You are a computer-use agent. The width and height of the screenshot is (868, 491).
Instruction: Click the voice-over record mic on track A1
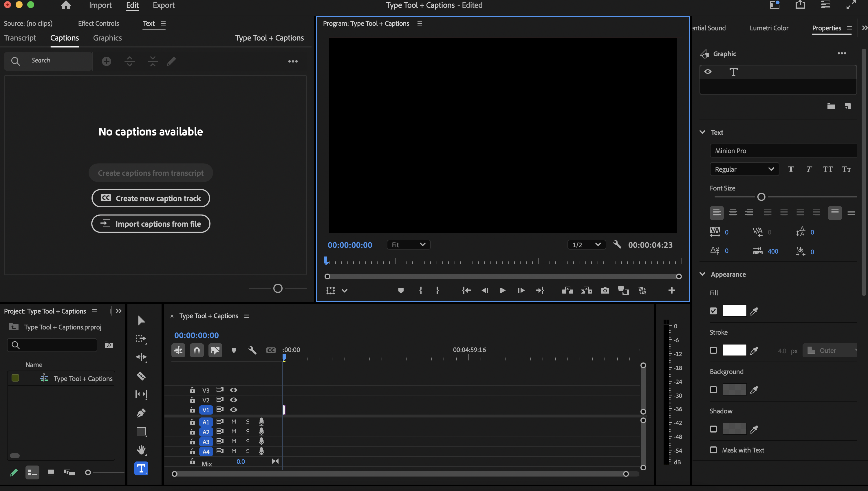tap(261, 421)
